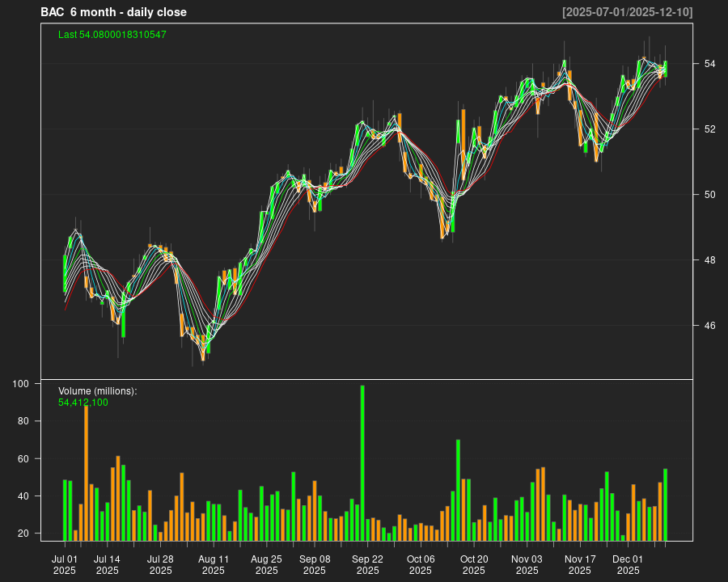This screenshot has width=728, height=582.
Task: Click the 46 price axis label
Action: pos(709,326)
